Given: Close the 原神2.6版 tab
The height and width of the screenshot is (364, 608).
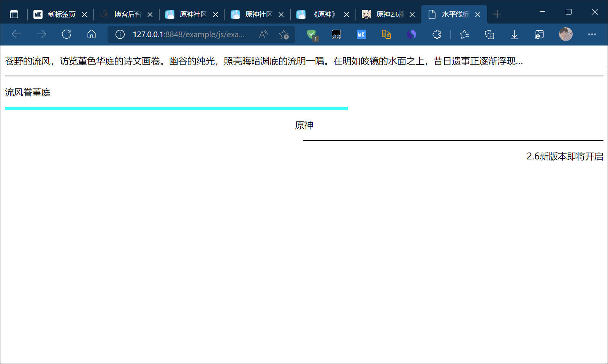Looking at the screenshot, I should [x=412, y=14].
